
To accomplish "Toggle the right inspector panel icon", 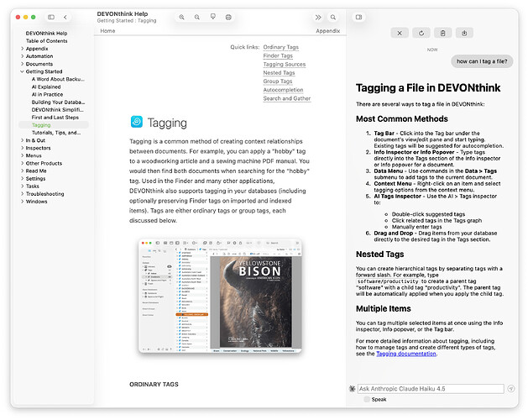I will (x=358, y=17).
